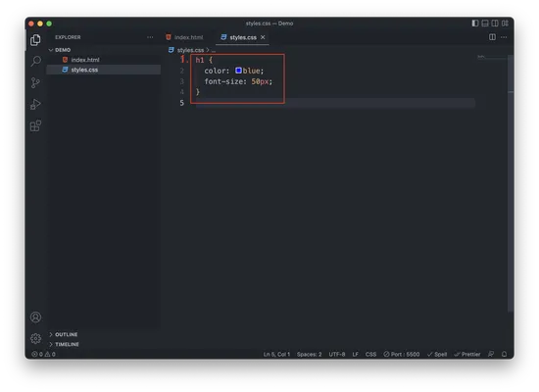Open the Search view icon
Viewport: 539px width, 392px height.
pos(35,61)
